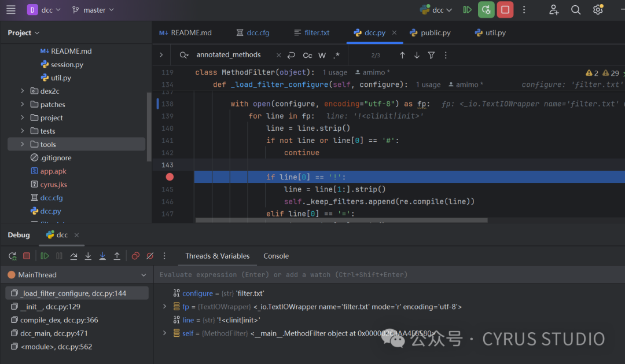Viewport: 625px width, 364px height.
Task: Toggle search history magnifier in find bar
Action: pos(184,55)
